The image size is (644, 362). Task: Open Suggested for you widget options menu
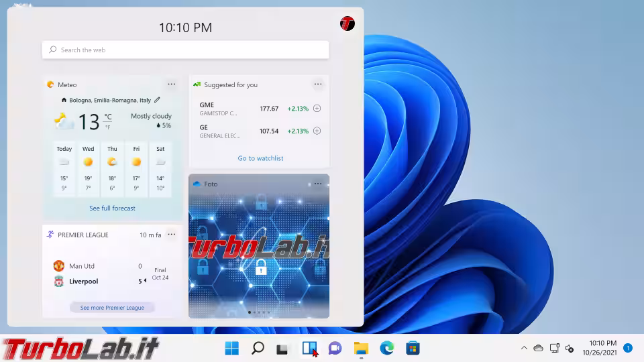coord(318,84)
